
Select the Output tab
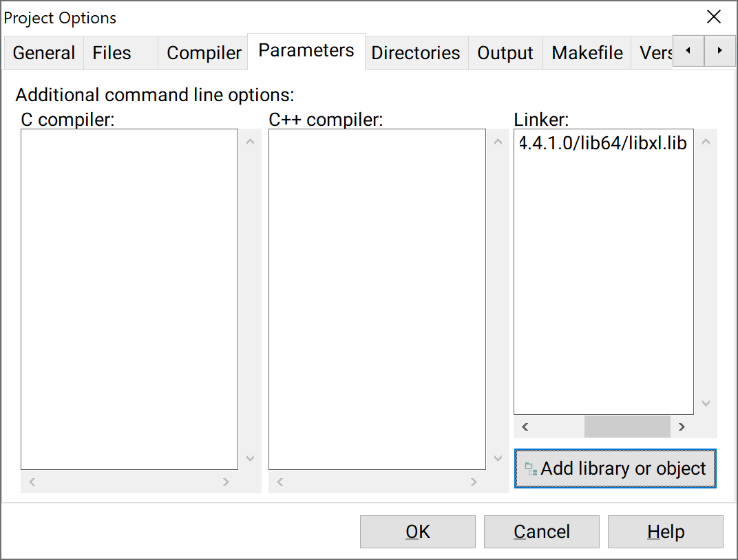[x=505, y=53]
